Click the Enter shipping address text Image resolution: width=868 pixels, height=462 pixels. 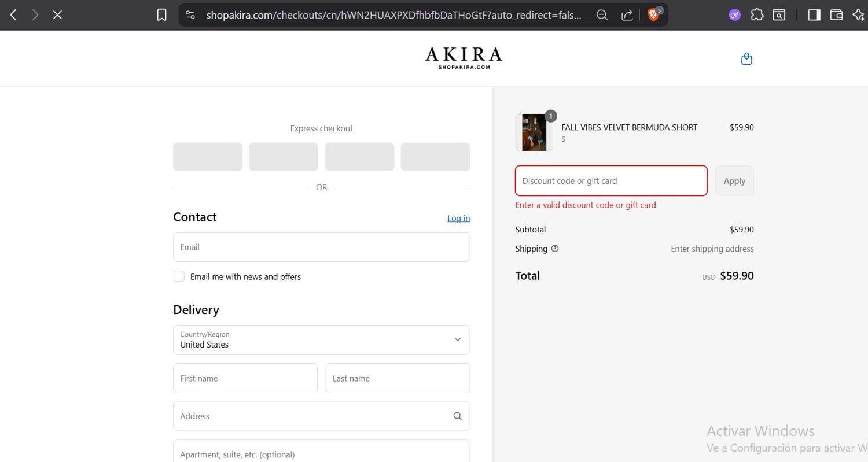pyautogui.click(x=712, y=249)
